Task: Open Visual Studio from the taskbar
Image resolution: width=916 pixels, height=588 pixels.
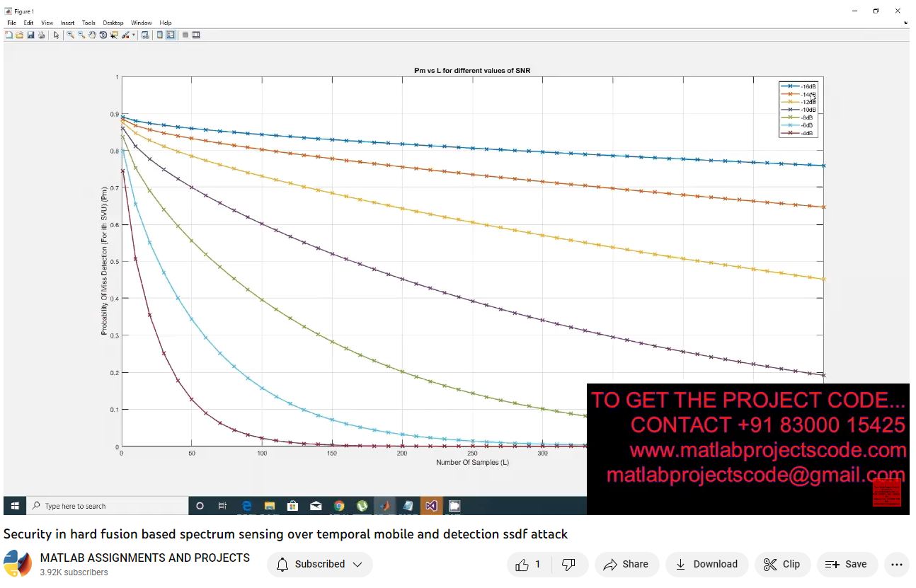Action: [431, 506]
